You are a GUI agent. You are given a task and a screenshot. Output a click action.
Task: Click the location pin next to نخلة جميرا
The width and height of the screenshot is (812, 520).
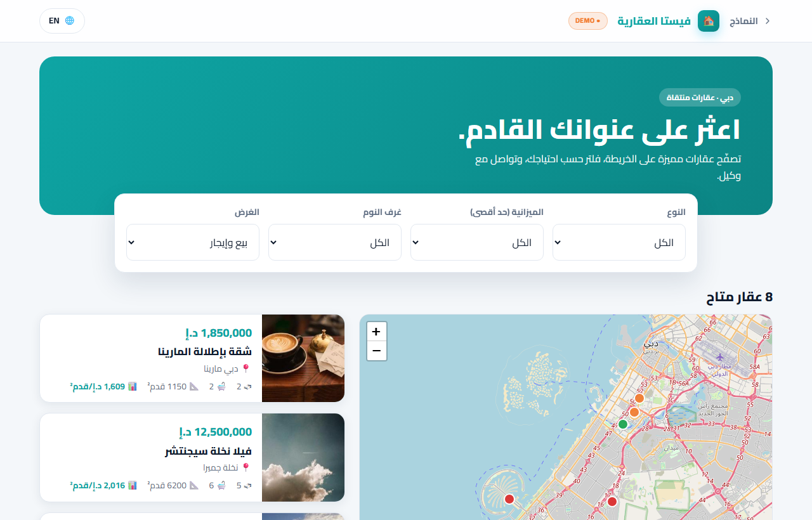click(x=247, y=468)
